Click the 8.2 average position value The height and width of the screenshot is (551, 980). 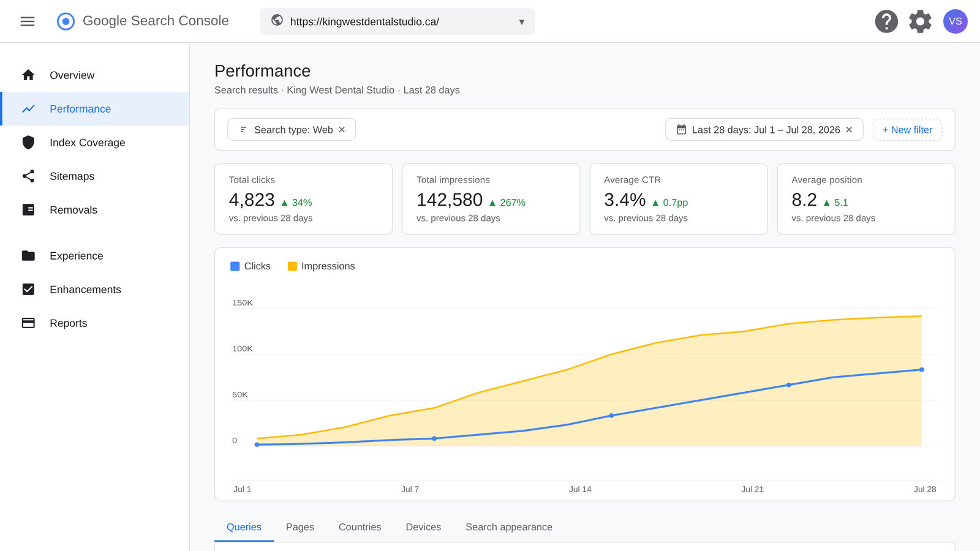(804, 200)
